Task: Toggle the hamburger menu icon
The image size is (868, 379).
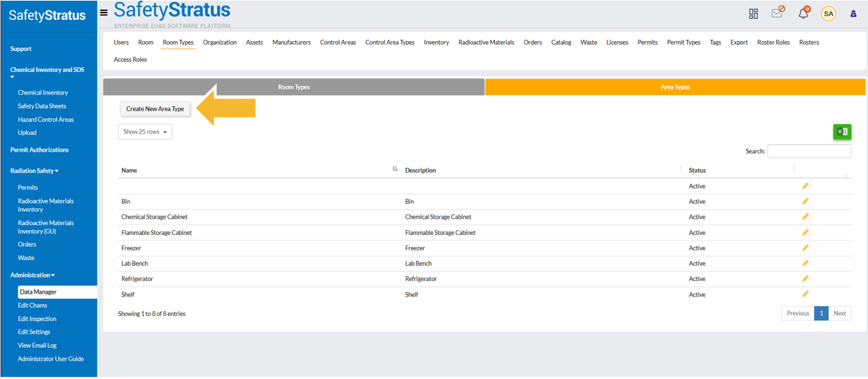Action: click(x=104, y=12)
